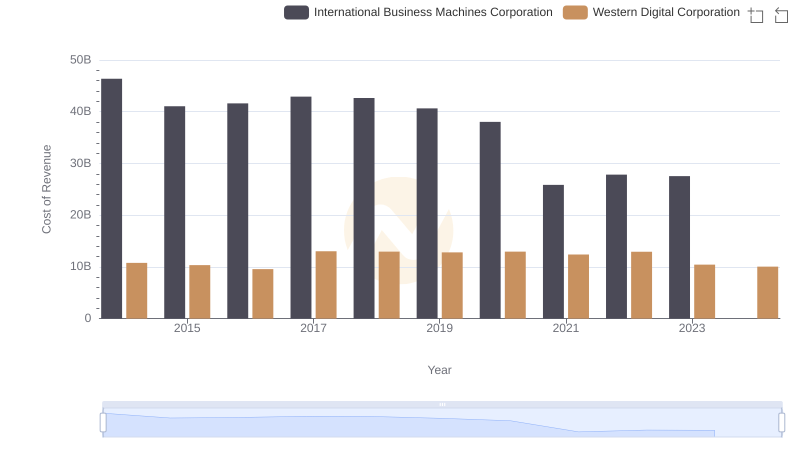Screen dimensions: 800x461
Task: Click the 30B y-axis label
Action: click(81, 163)
